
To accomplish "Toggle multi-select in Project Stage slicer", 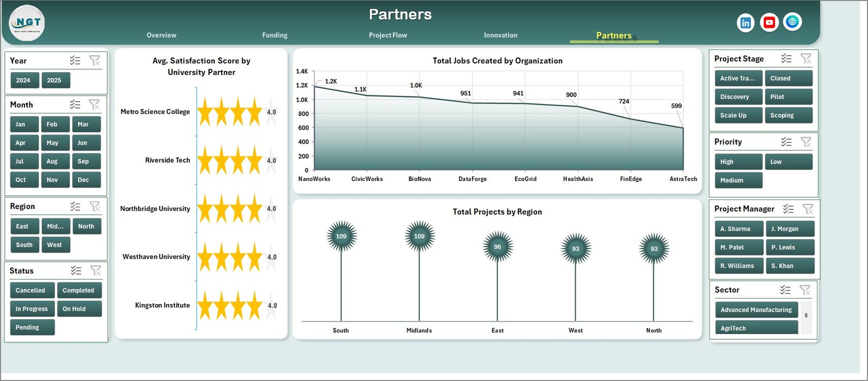I will pyautogui.click(x=787, y=59).
